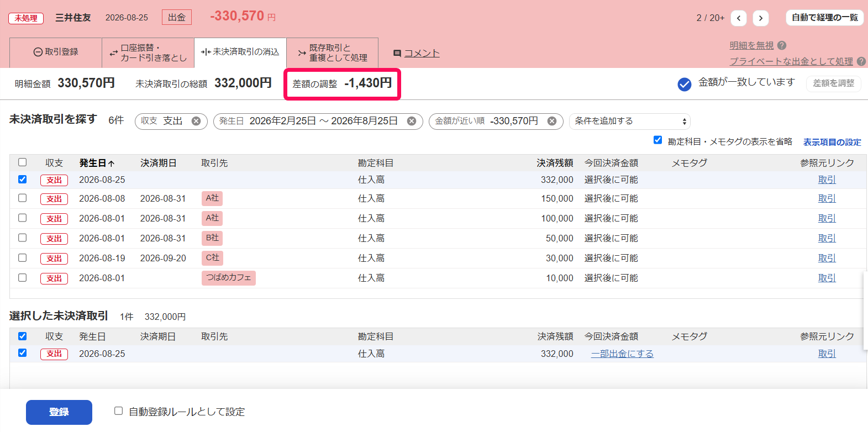Viewport: 868px width, 432px height.
Task: Open the 条件を追加する dropdown
Action: pyautogui.click(x=630, y=121)
